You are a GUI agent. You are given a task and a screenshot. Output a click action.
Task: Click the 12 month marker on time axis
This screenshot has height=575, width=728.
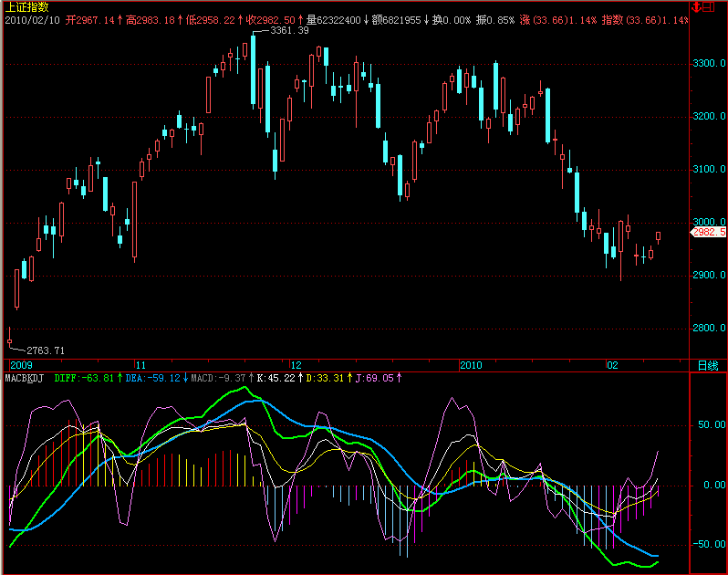coord(296,365)
